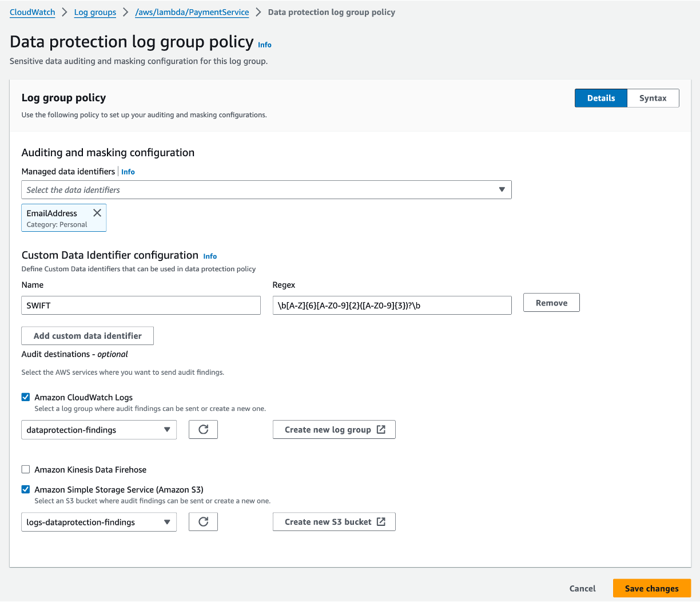
Task: Refresh the audit log group list
Action: [203, 429]
